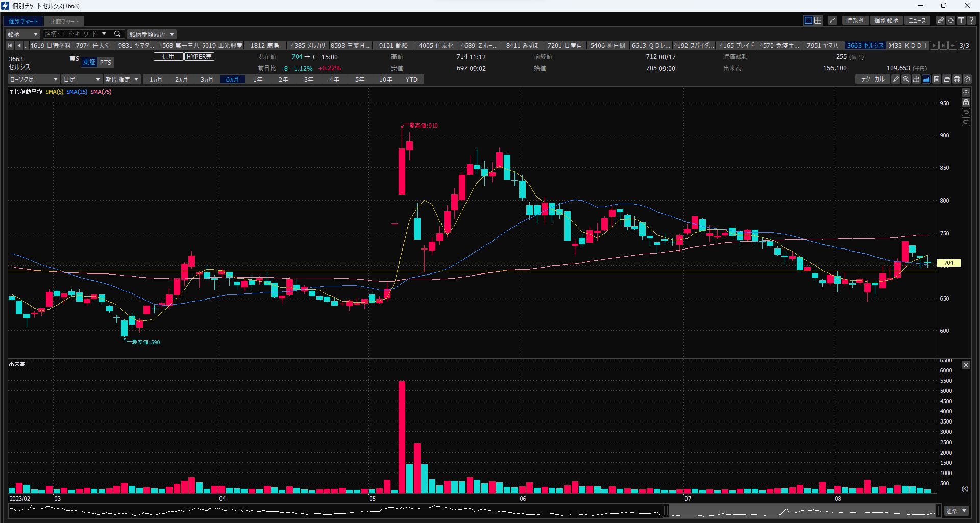Click the undo arrow on the right panel
Screen dimensions: 980x523
966,112
